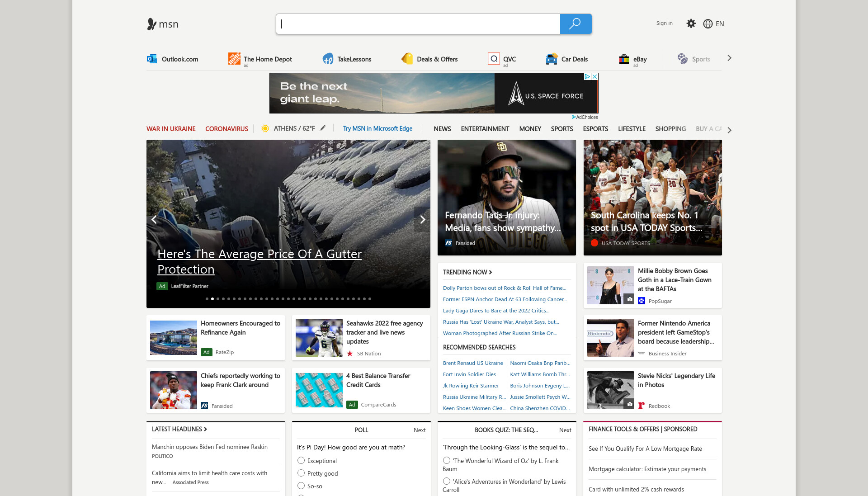Open the SHOPPING tab
Screen dimensions: 868x496
(670, 129)
